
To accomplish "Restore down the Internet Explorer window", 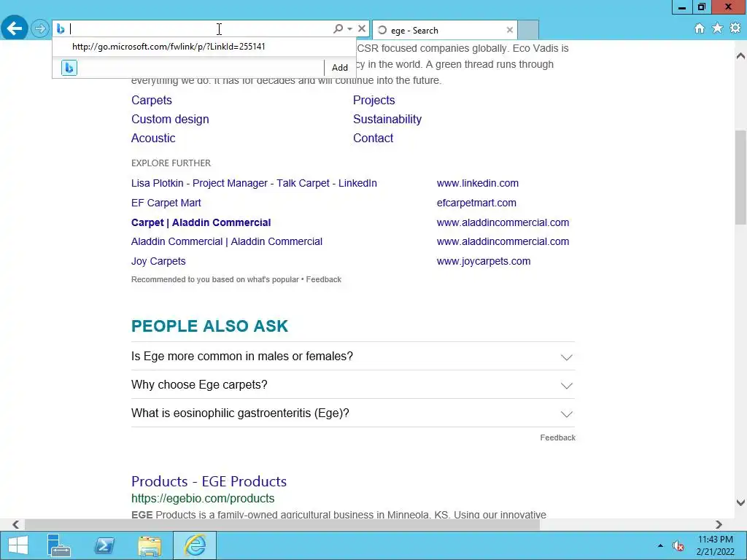I will point(701,7).
